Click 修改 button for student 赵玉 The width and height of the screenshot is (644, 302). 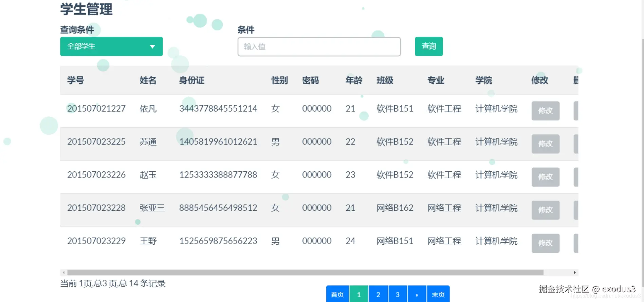click(x=546, y=177)
